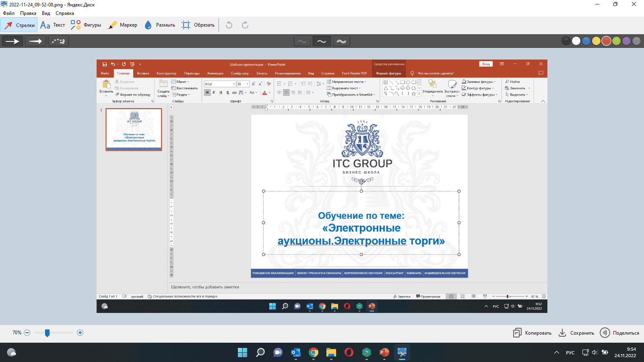
Task: Pick the yellow color swatch
Action: coord(596,41)
